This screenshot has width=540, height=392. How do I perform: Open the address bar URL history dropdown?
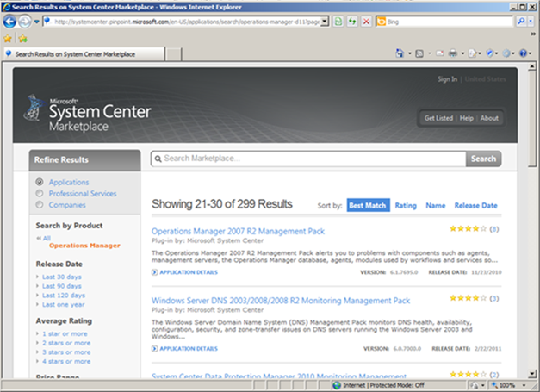[x=325, y=22]
